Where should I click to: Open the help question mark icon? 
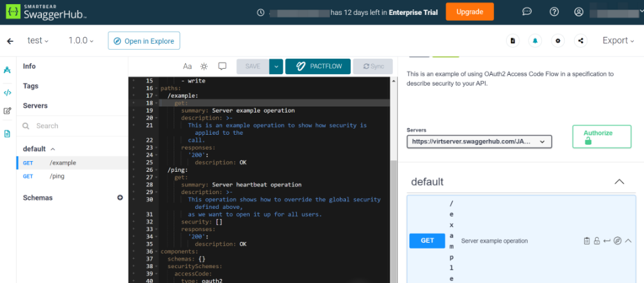point(554,12)
